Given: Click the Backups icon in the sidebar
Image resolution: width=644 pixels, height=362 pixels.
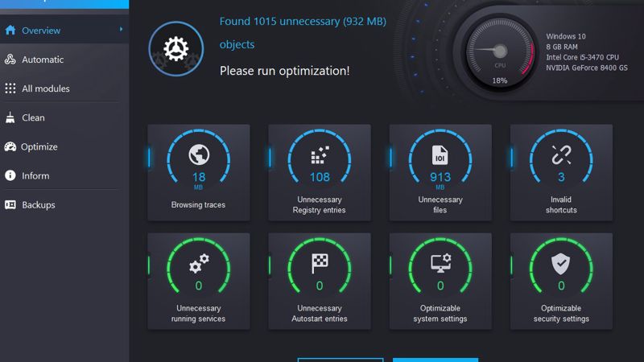Looking at the screenshot, I should [10, 204].
